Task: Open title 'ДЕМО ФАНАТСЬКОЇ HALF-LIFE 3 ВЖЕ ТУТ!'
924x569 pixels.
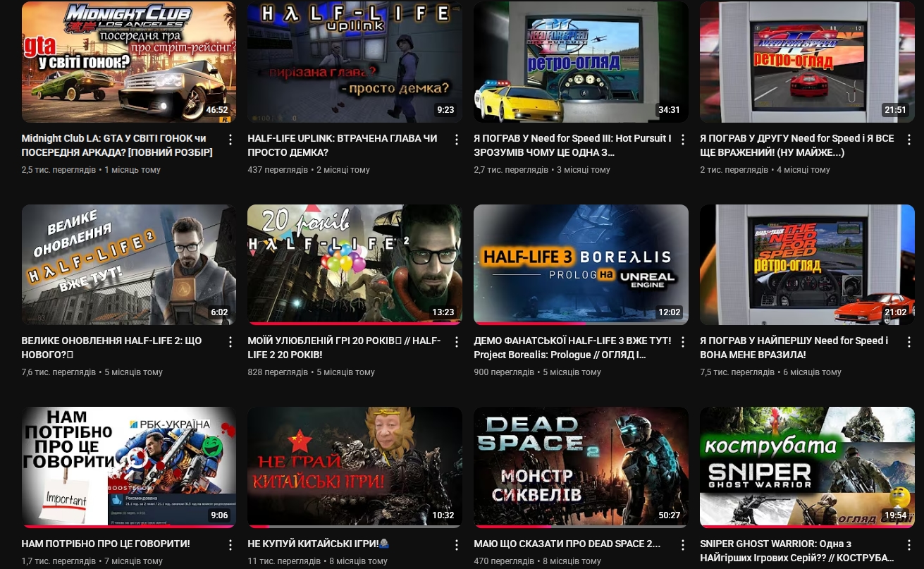Action: pos(572,348)
